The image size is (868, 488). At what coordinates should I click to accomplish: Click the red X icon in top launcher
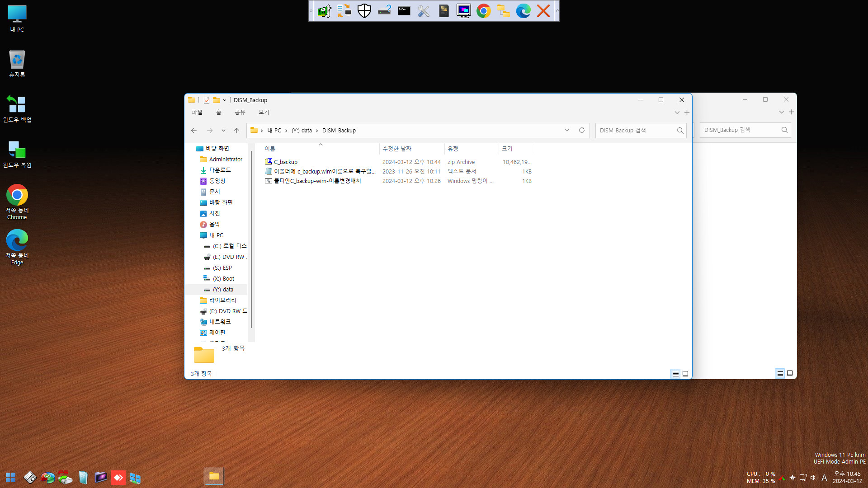pos(543,11)
